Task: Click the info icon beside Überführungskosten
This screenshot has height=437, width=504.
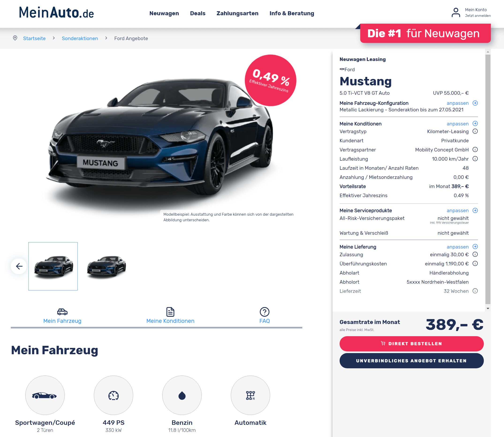Action: (475, 264)
